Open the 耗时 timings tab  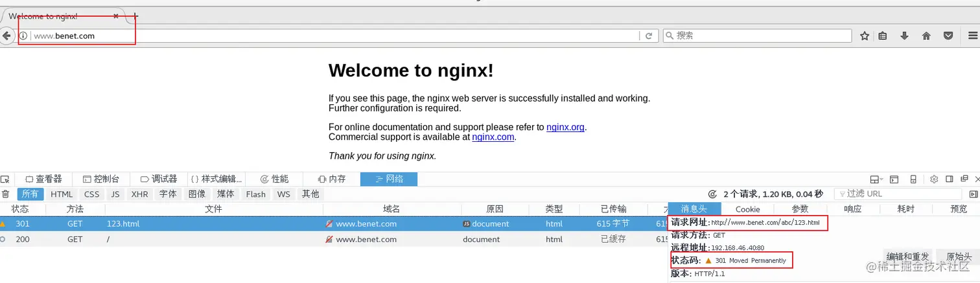(x=906, y=209)
